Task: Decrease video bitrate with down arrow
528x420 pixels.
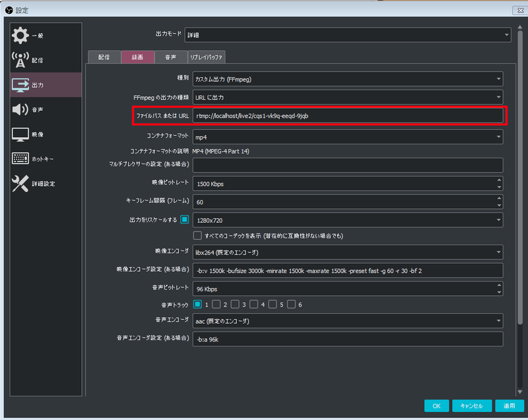Action: (499, 188)
